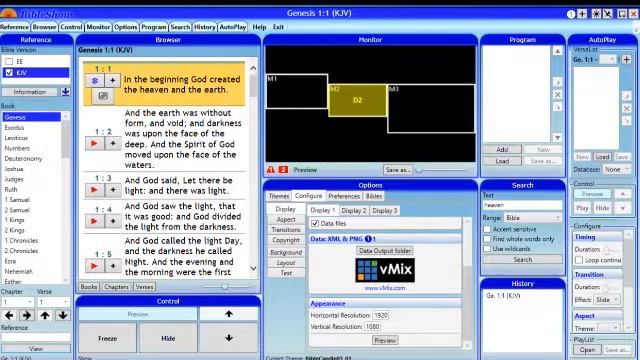Screen dimensions: 640x360
Task: Play verse 1:3 with red arrow
Action: point(94,190)
